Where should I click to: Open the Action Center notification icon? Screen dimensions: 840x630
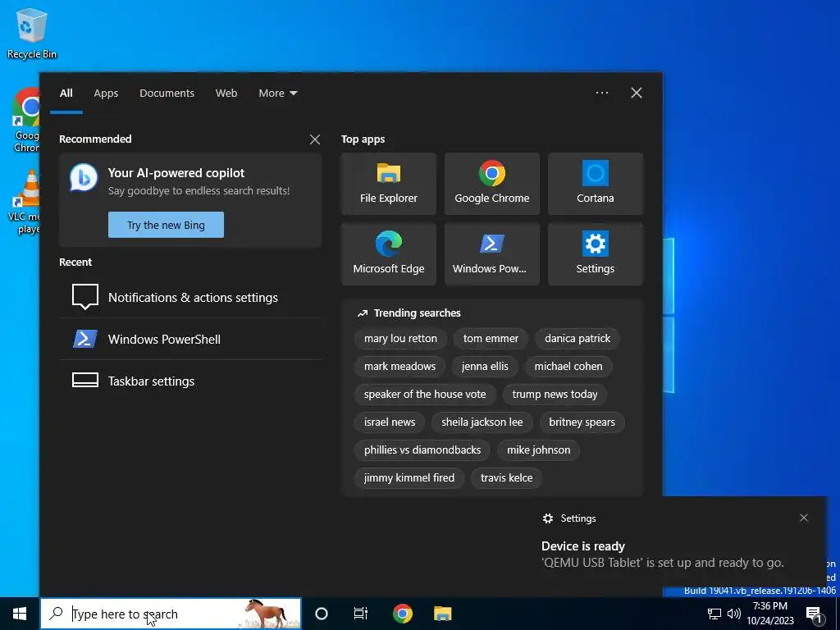(815, 614)
